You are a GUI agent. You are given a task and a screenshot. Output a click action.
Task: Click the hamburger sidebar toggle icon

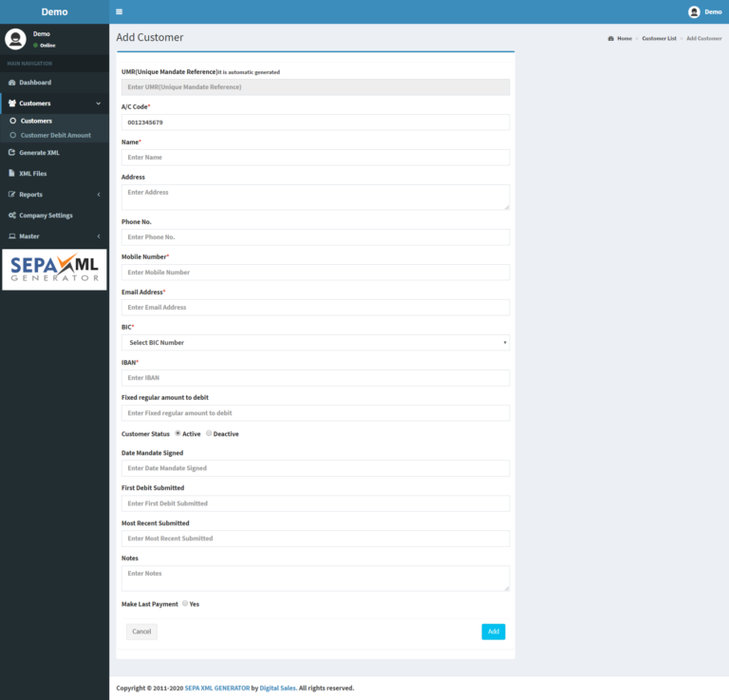coord(119,12)
